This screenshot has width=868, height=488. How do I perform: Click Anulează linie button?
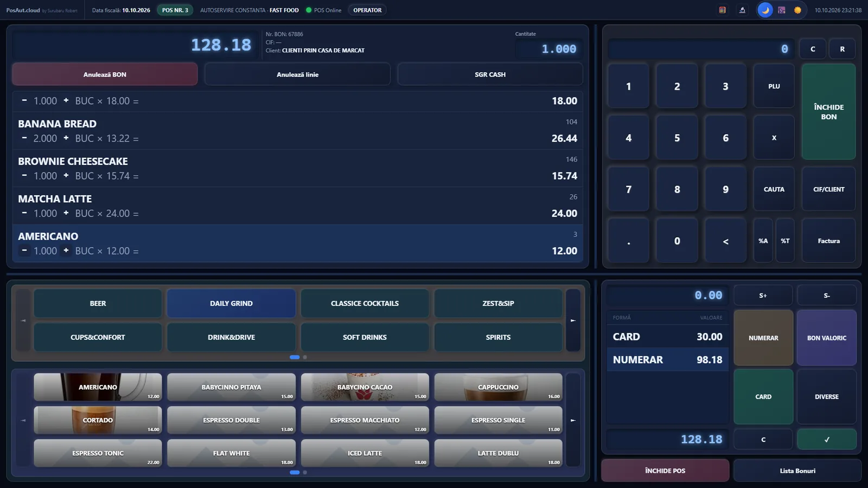(297, 74)
